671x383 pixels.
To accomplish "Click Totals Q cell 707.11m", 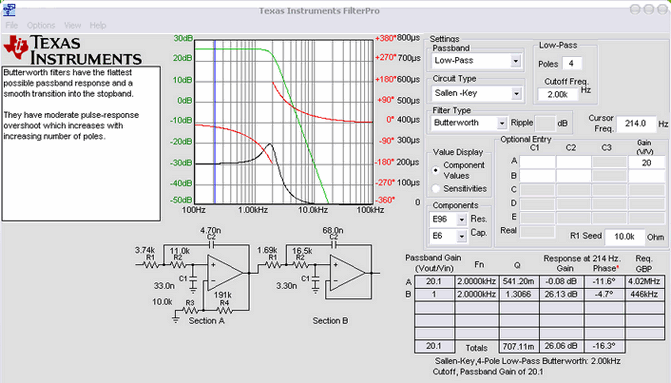I will click(x=518, y=346).
